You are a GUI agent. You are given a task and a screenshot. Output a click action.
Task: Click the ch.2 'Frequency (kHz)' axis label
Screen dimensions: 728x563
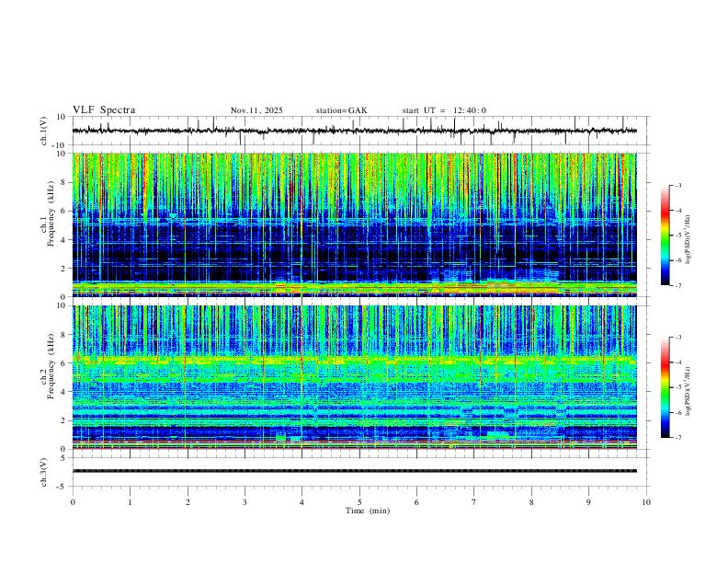tap(51, 366)
